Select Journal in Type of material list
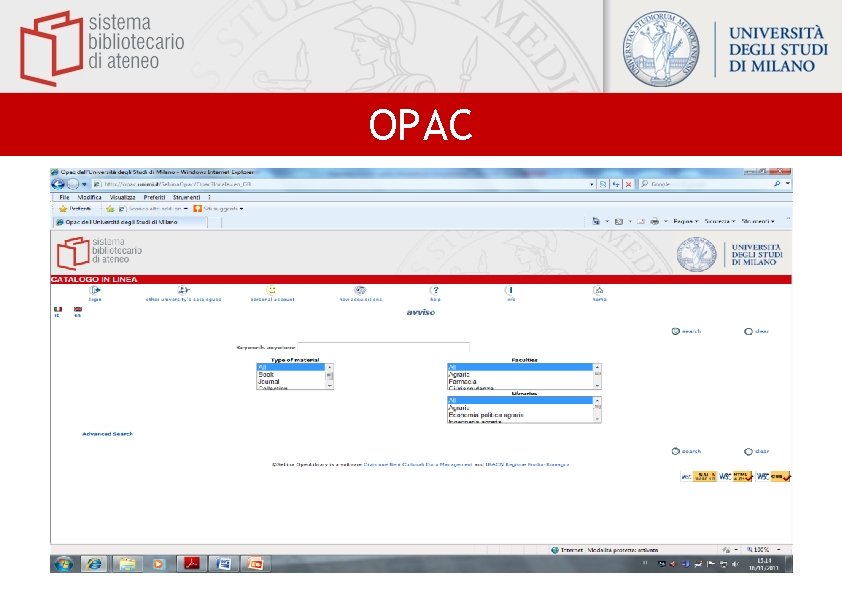The height and width of the screenshot is (595, 842). tap(291, 381)
